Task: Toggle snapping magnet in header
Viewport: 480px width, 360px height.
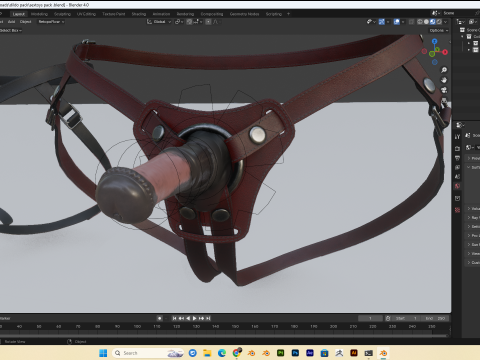Action: tap(189, 22)
